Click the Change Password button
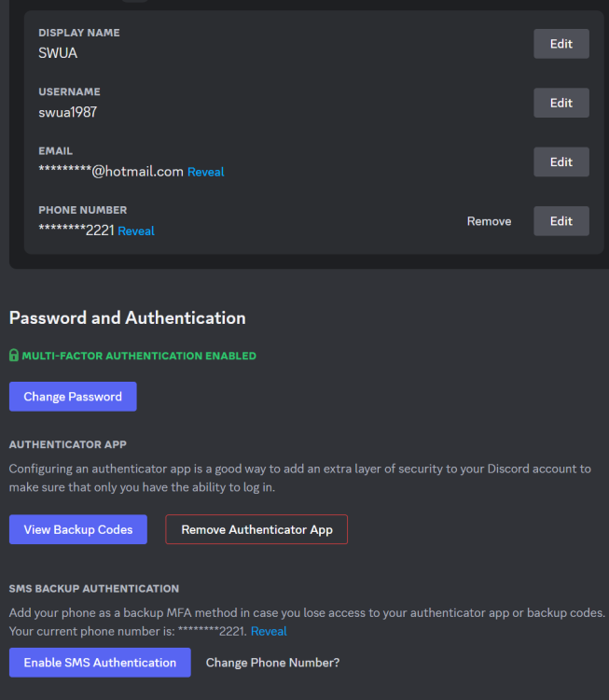Image resolution: width=609 pixels, height=700 pixels. click(x=73, y=397)
